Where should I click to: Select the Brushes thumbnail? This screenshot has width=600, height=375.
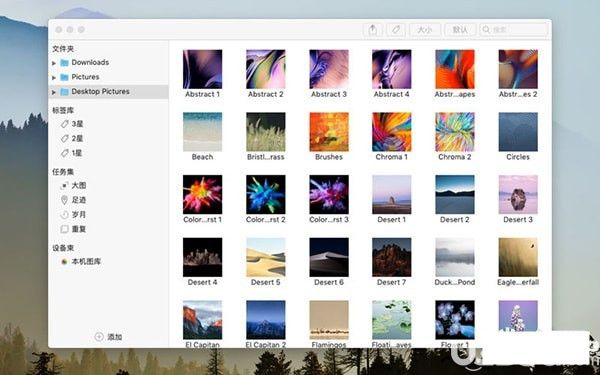[329, 132]
